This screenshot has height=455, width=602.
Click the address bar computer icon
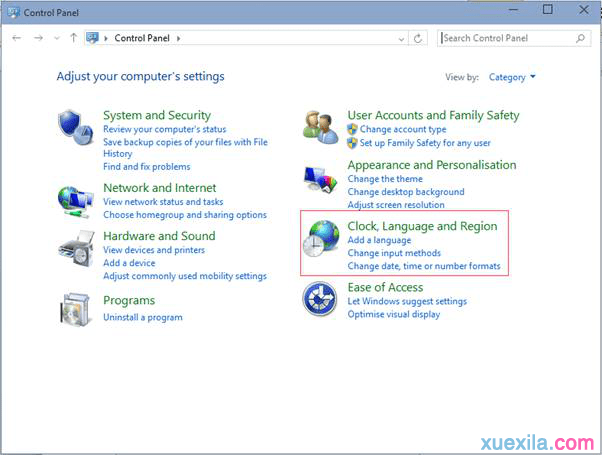coord(92,38)
